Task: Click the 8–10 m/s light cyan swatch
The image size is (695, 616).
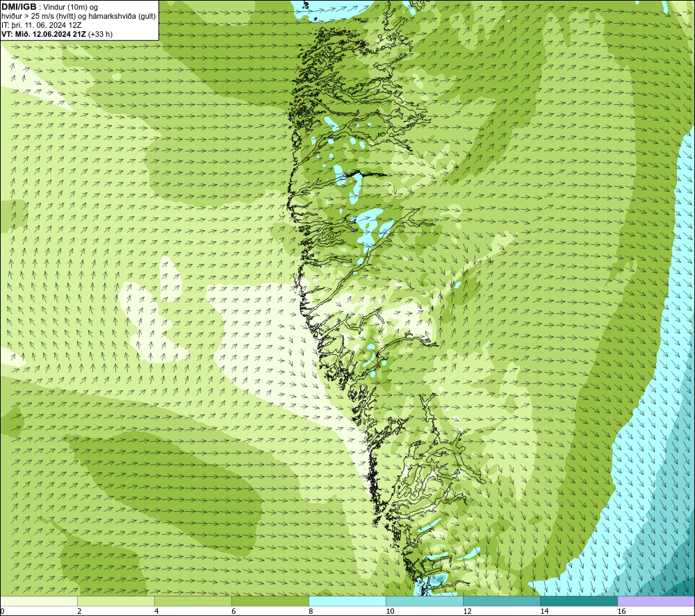Action: pyautogui.click(x=347, y=601)
